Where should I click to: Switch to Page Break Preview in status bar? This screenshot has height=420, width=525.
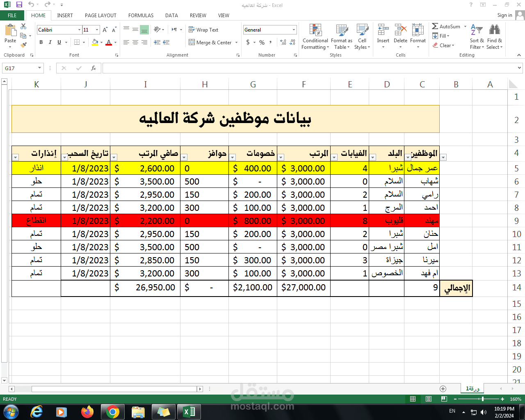444,399
